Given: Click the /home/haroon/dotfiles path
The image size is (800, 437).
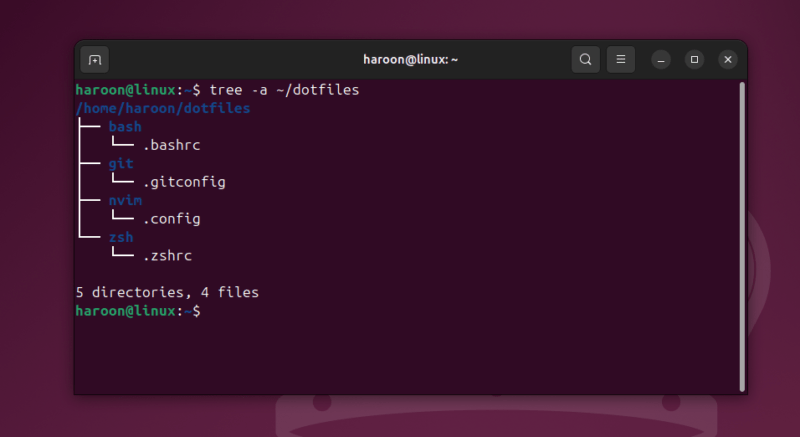Looking at the screenshot, I should coord(163,109).
